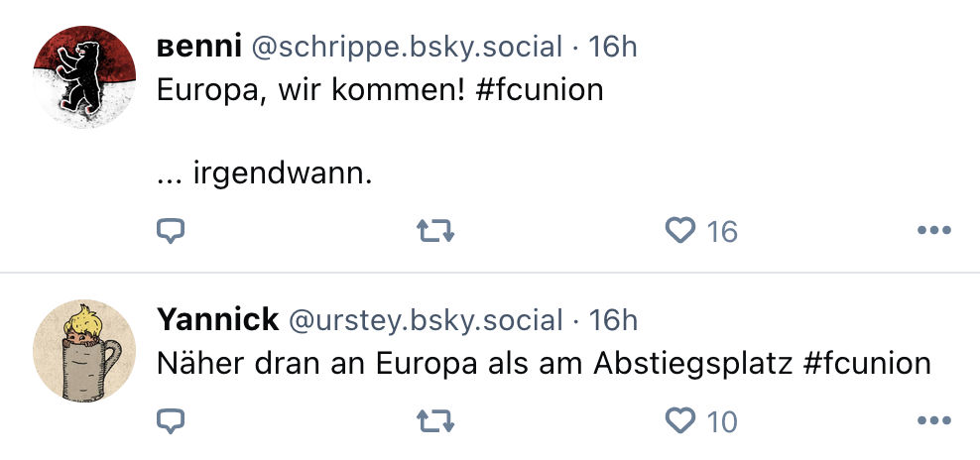This screenshot has width=980, height=460.
Task: Open Benni's bear avatar profile picture
Action: [x=84, y=76]
